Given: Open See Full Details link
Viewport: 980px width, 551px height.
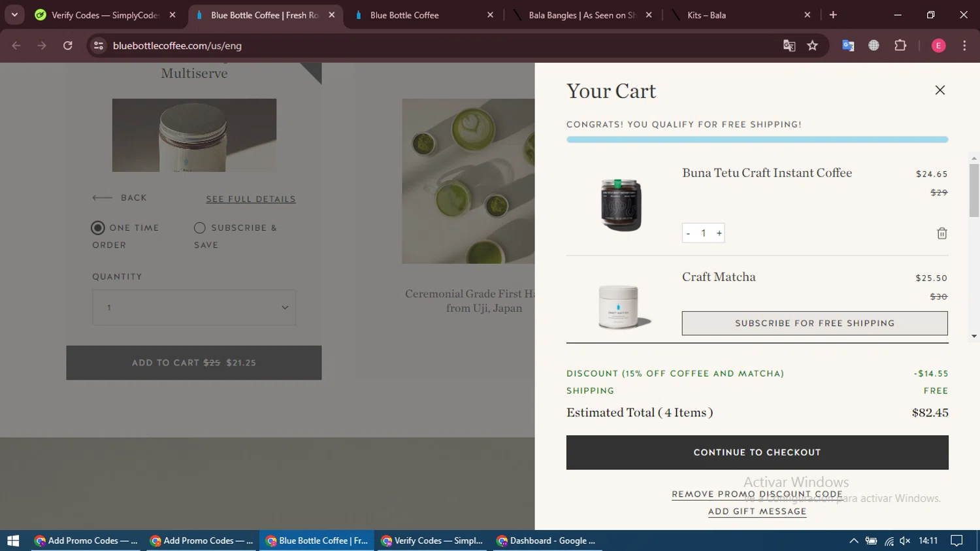Looking at the screenshot, I should [251, 199].
